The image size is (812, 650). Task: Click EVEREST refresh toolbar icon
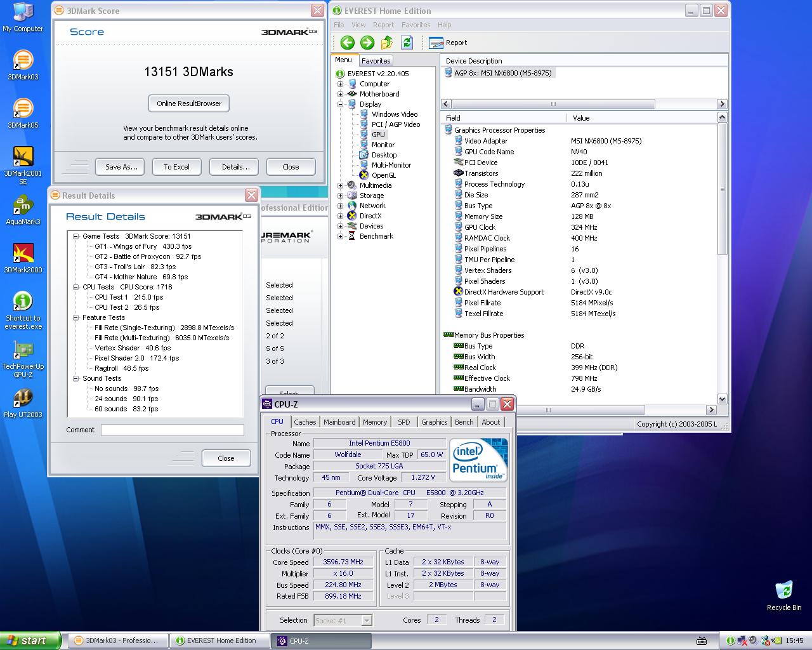coord(407,43)
